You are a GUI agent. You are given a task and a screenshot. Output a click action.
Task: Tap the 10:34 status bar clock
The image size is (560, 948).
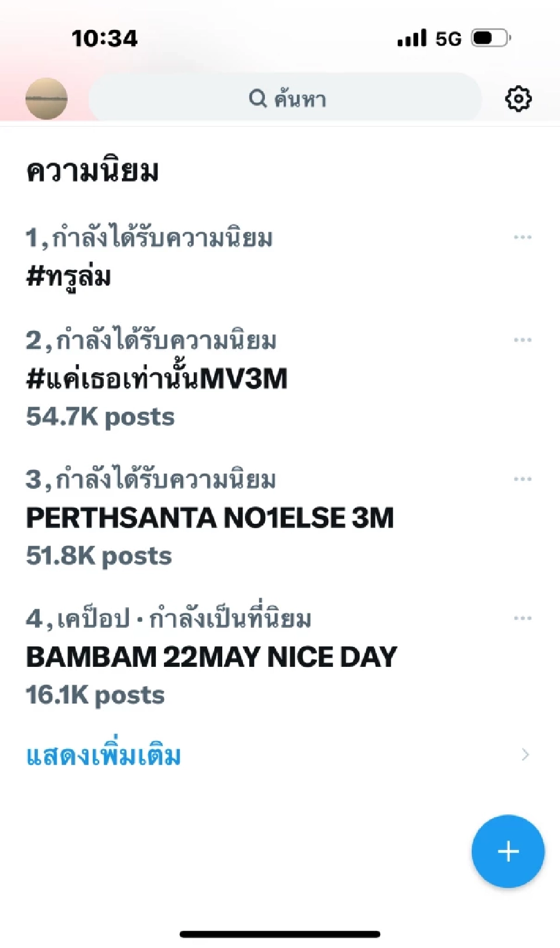click(104, 39)
